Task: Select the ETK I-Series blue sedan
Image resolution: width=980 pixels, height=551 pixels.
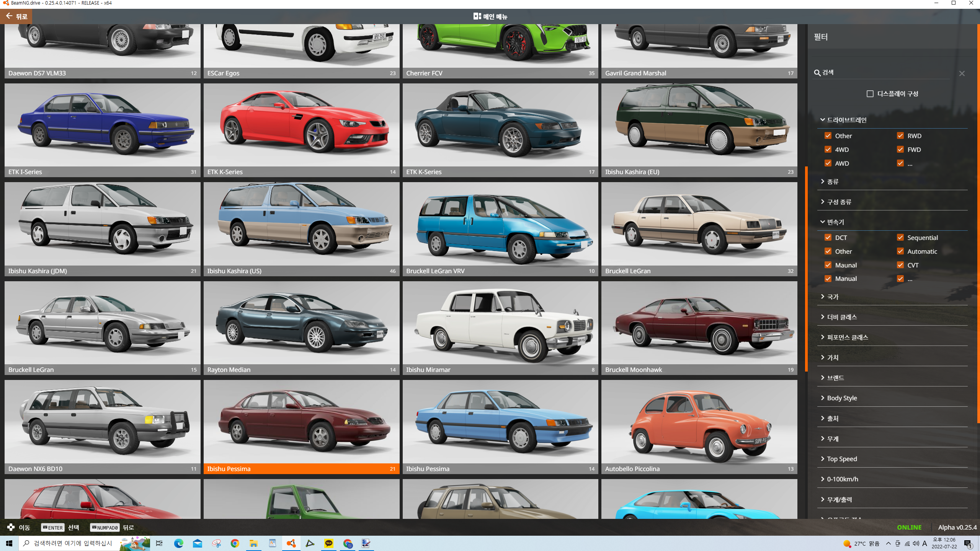Action: point(103,130)
